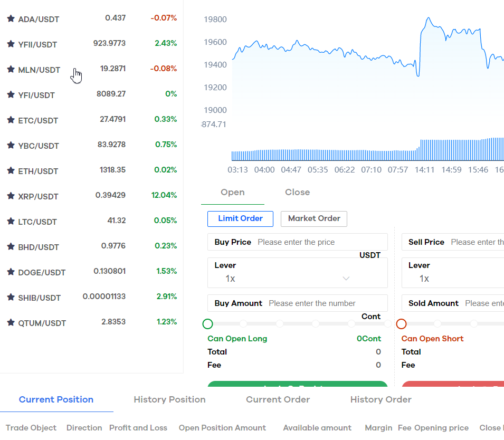Toggle the QTUM/USDT star icon
Image resolution: width=504 pixels, height=440 pixels.
coord(11,322)
